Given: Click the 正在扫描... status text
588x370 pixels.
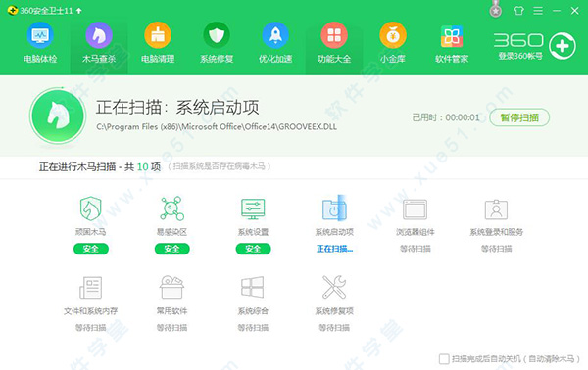Looking at the screenshot, I should (334, 249).
